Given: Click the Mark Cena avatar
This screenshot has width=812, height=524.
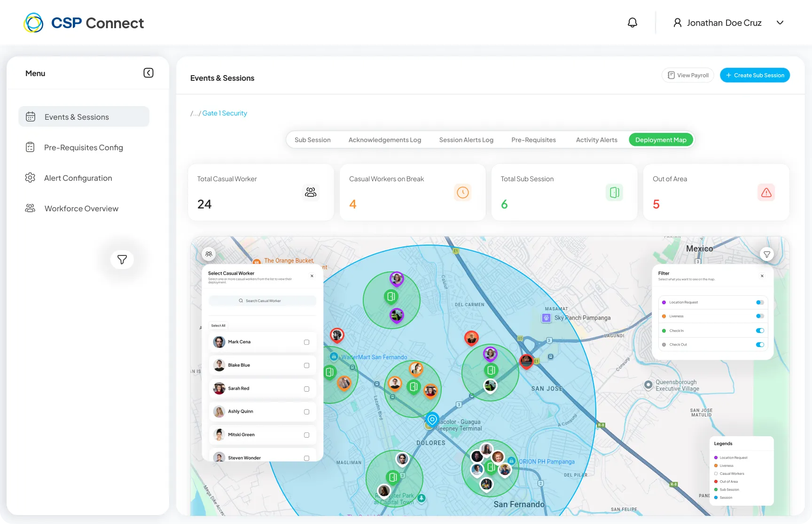Looking at the screenshot, I should [x=219, y=342].
